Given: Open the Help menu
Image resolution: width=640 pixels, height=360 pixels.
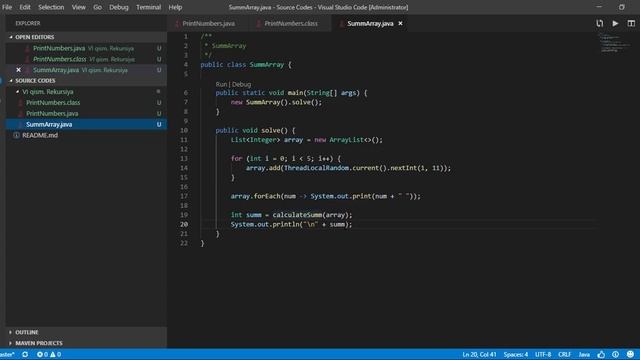Looking at the screenshot, I should (175, 7).
